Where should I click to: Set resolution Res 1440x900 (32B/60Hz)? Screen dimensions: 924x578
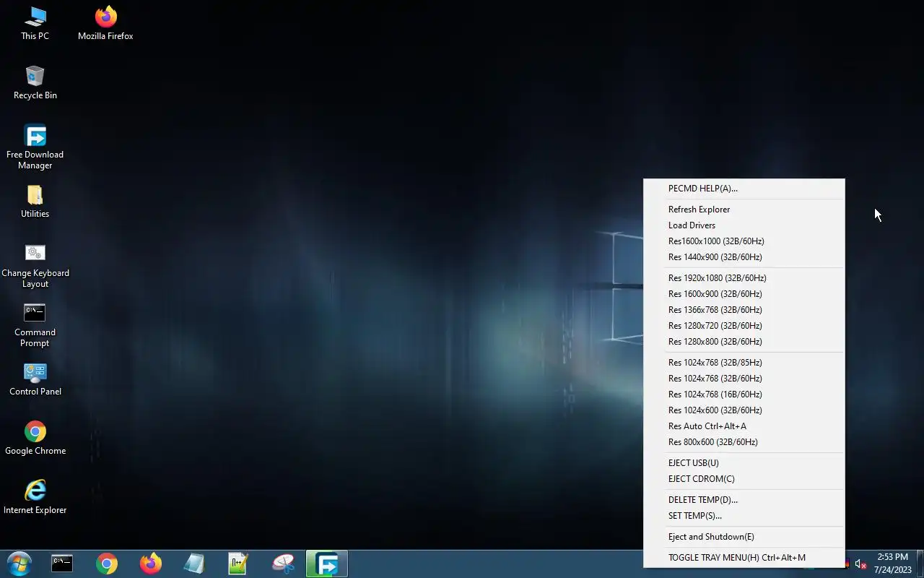click(x=744, y=257)
